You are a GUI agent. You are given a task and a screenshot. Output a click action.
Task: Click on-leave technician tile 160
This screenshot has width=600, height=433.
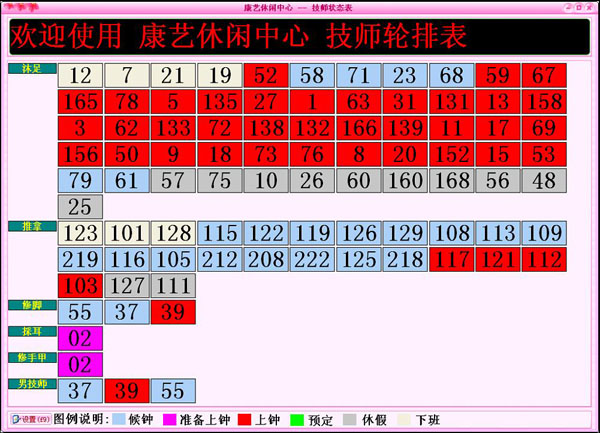tap(405, 181)
